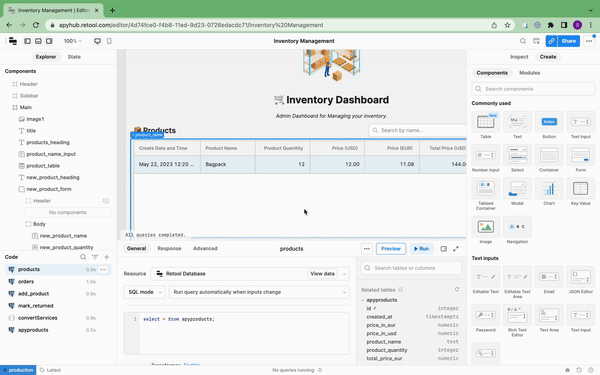Click the Search tables or columns field

411,268
